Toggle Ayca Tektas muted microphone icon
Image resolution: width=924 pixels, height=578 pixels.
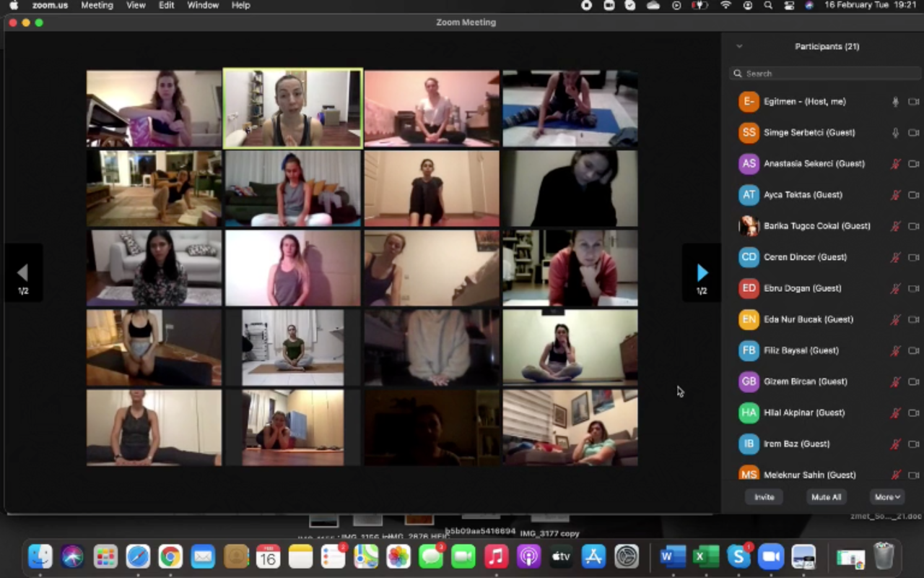click(x=895, y=195)
